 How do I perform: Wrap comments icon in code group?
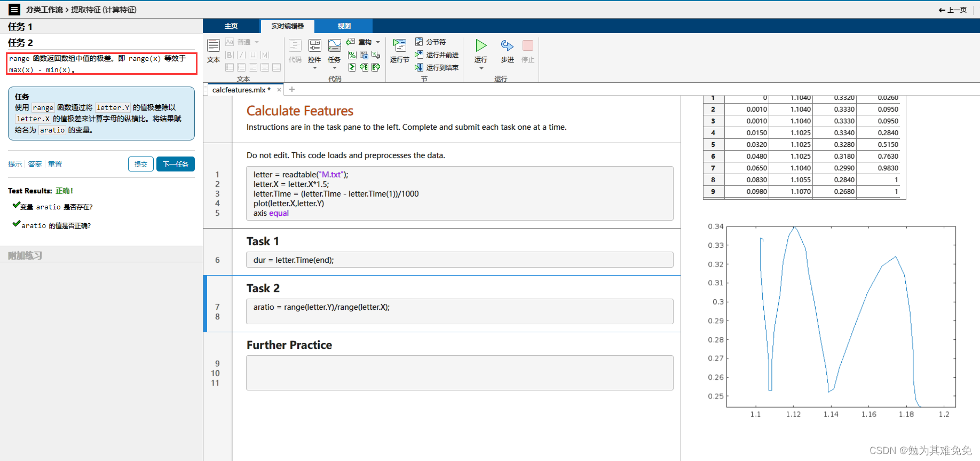376,55
